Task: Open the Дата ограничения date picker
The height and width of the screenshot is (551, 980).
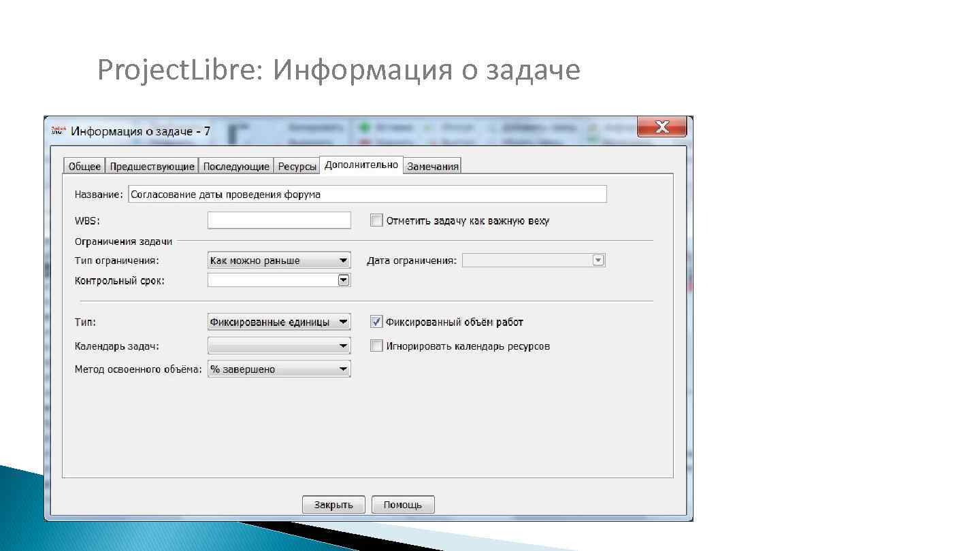Action: pos(598,260)
